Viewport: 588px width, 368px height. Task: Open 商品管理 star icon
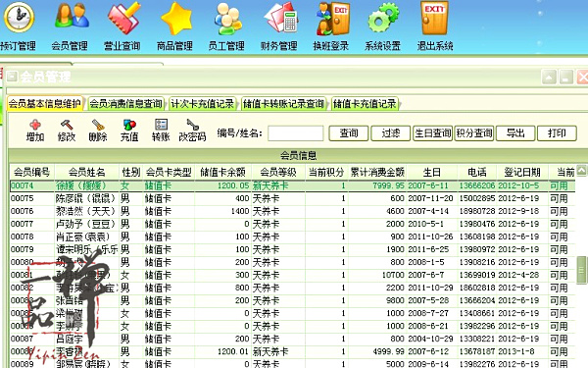[176, 18]
